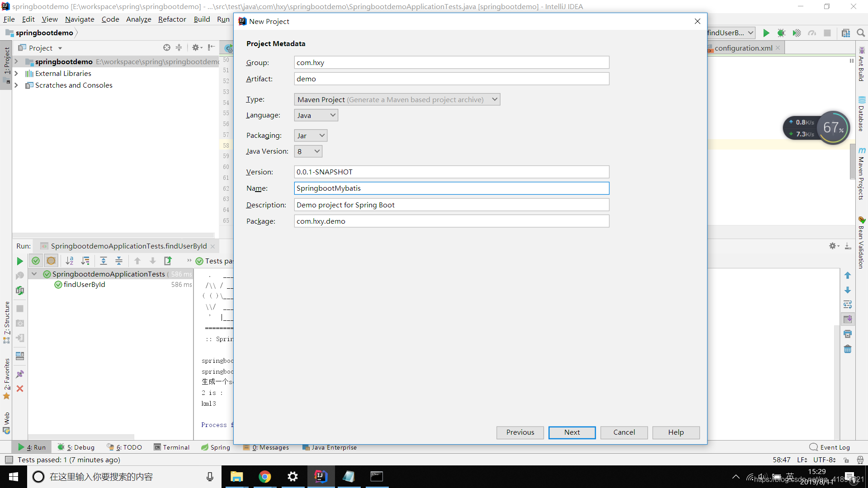Image resolution: width=868 pixels, height=488 pixels.
Task: Click the Name field containing SpringbootMybatis
Action: point(451,188)
